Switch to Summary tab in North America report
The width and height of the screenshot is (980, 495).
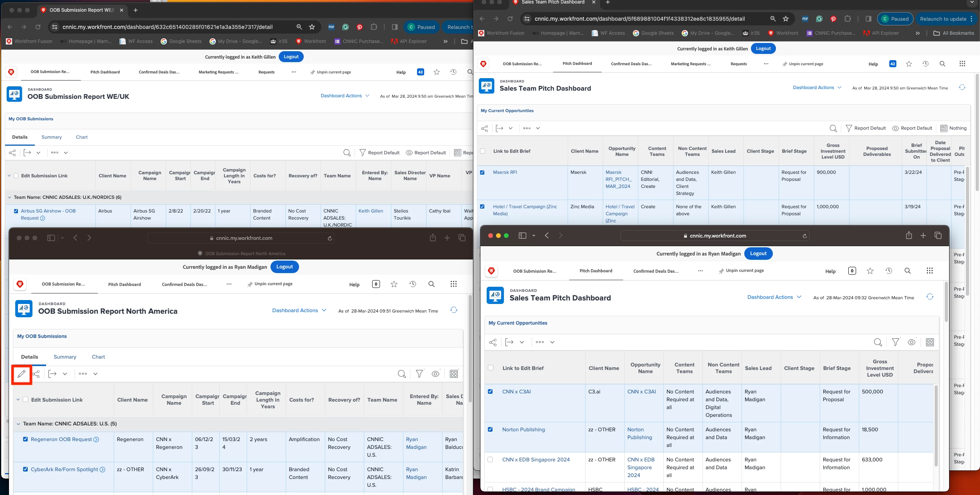tap(65, 357)
